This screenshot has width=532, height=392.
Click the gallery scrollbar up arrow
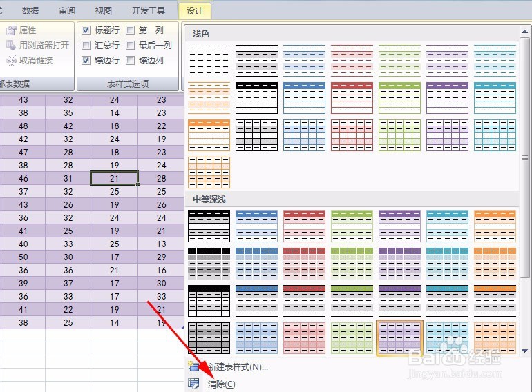coord(524,32)
